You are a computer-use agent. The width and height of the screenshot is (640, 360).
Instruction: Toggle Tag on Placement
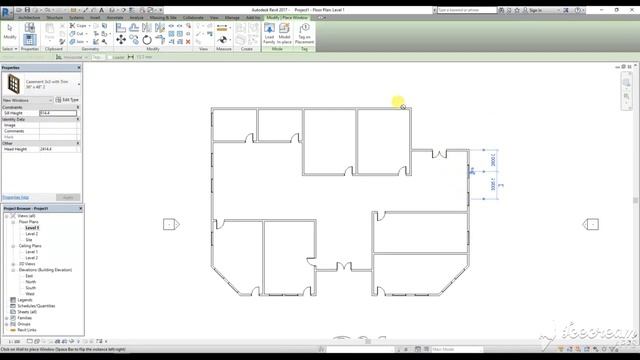tap(304, 33)
